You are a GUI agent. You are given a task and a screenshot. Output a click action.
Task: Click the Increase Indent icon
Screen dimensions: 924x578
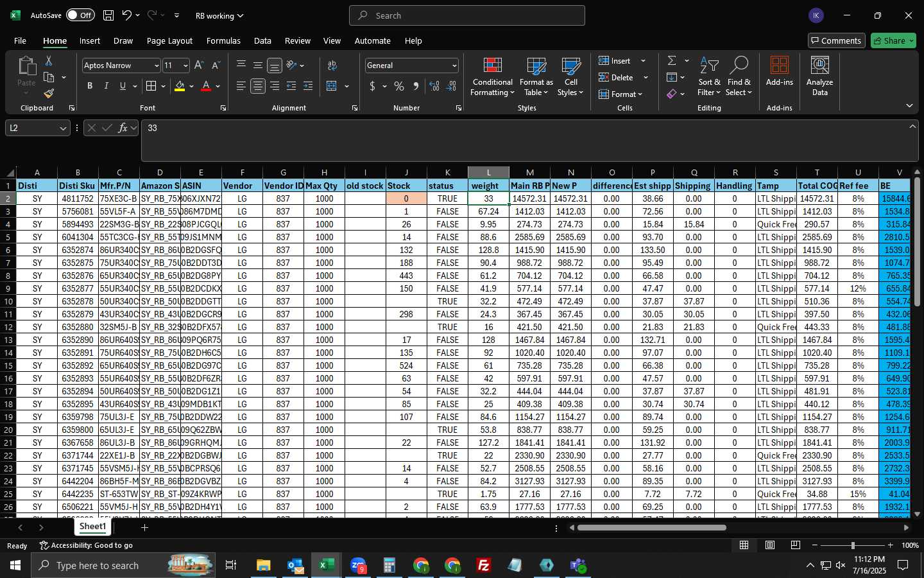(308, 86)
